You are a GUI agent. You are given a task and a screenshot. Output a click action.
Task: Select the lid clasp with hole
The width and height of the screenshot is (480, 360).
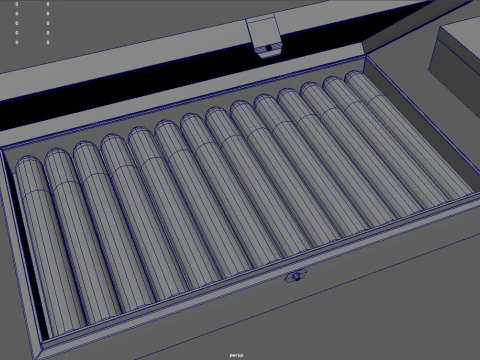(264, 36)
